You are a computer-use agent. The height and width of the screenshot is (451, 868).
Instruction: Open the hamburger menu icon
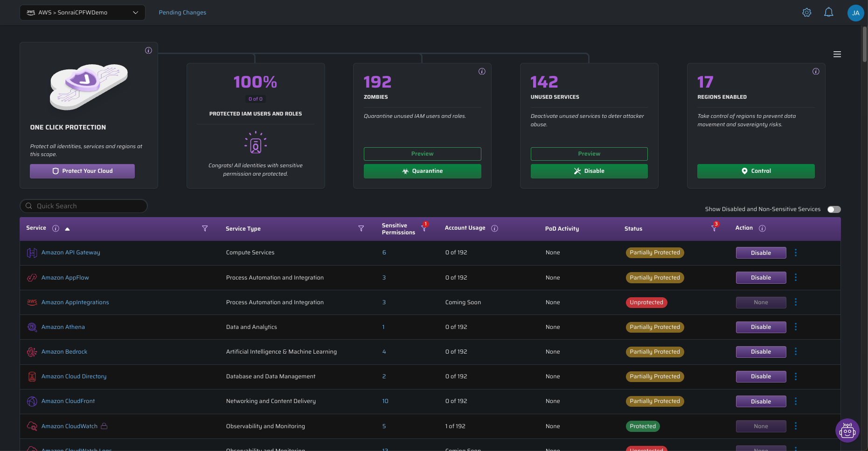click(x=837, y=55)
